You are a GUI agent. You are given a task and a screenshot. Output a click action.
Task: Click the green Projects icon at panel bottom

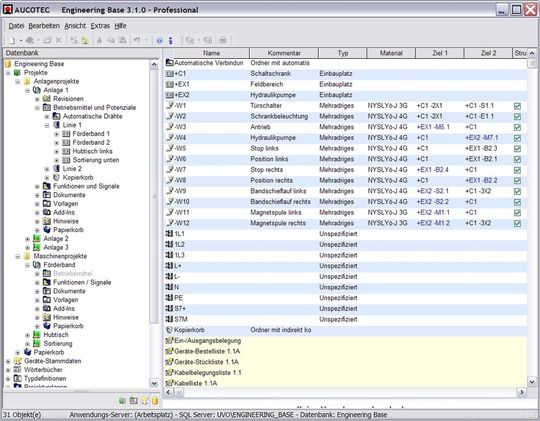click(122, 401)
